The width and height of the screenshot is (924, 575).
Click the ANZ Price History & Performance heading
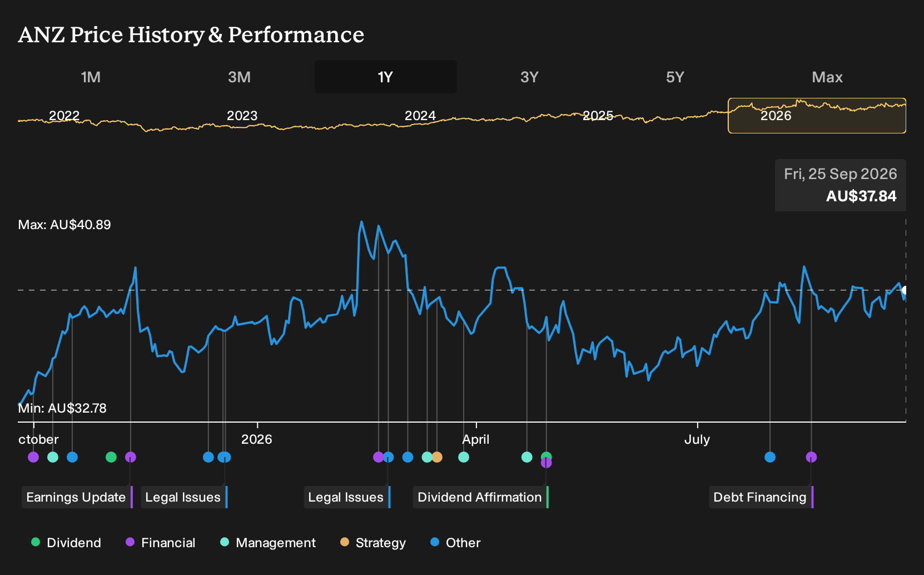[191, 34]
